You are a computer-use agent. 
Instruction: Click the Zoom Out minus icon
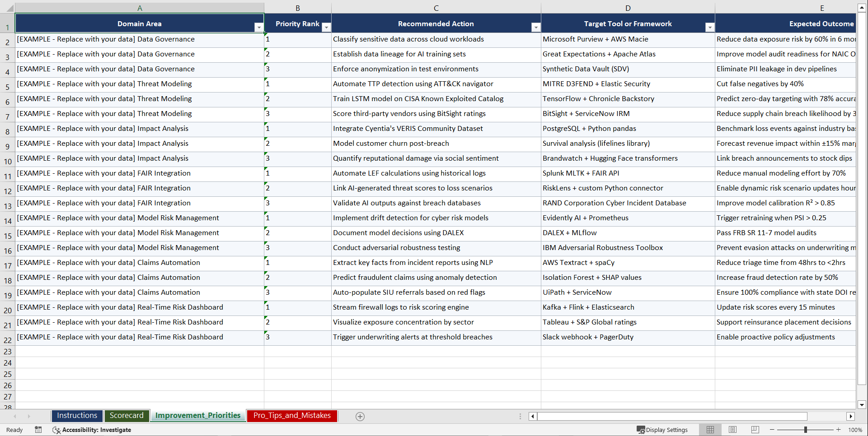click(772, 430)
